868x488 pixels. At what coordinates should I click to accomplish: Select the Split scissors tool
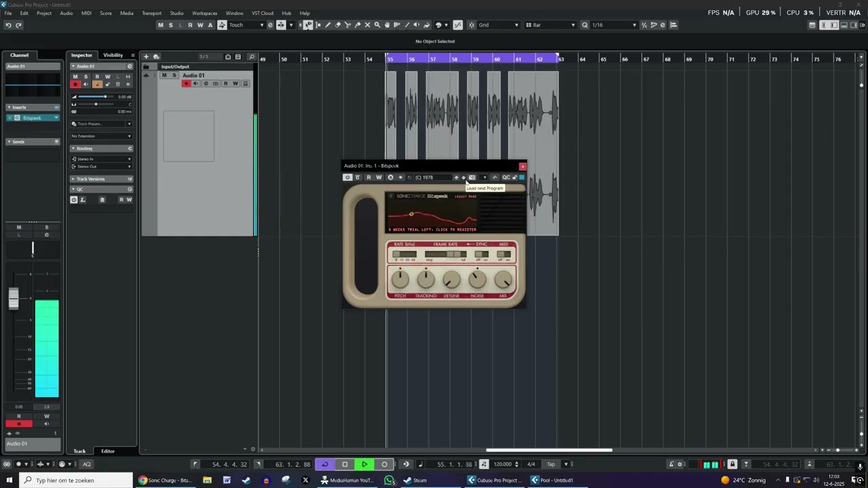[348, 25]
